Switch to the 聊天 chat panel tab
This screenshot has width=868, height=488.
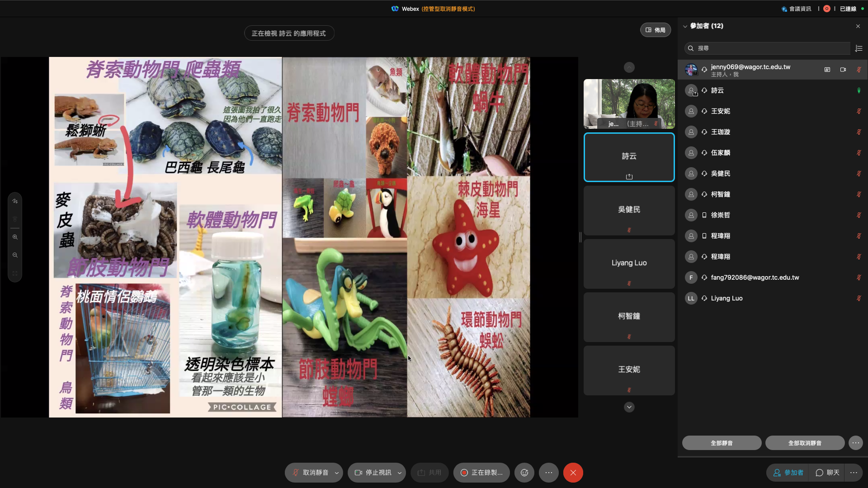[827, 473]
